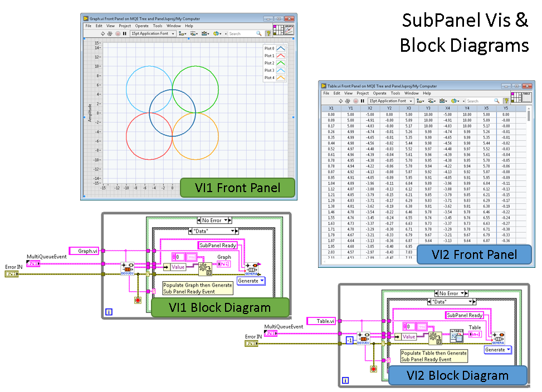Click Dequeue node in VI2 block diagram
The image size is (542, 392).
[363, 338]
